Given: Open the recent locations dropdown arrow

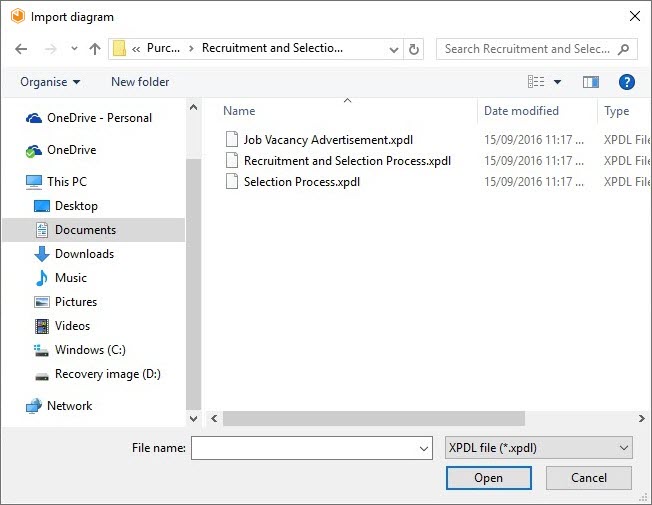Looking at the screenshot, I should (x=73, y=48).
